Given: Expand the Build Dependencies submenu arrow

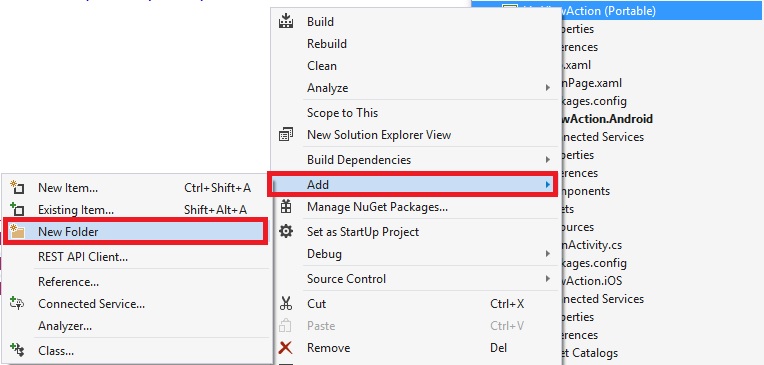Looking at the screenshot, I should [548, 160].
